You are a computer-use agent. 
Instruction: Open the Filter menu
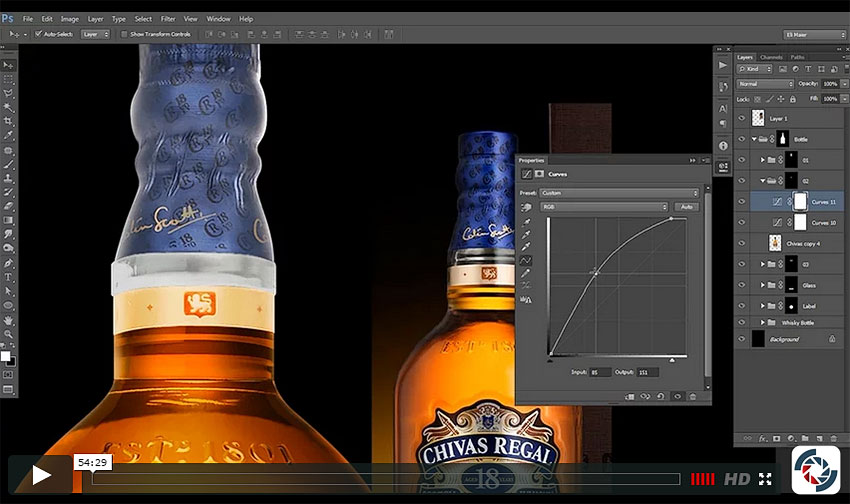[x=168, y=18]
